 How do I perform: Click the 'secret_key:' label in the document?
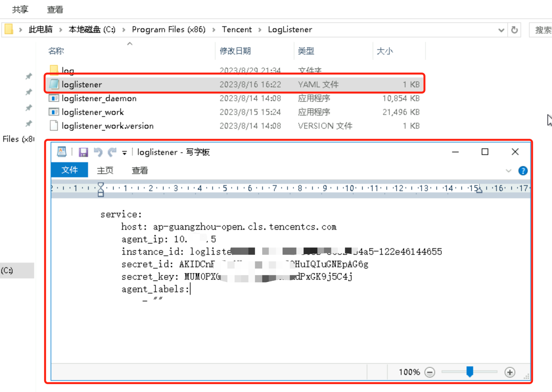tap(150, 277)
